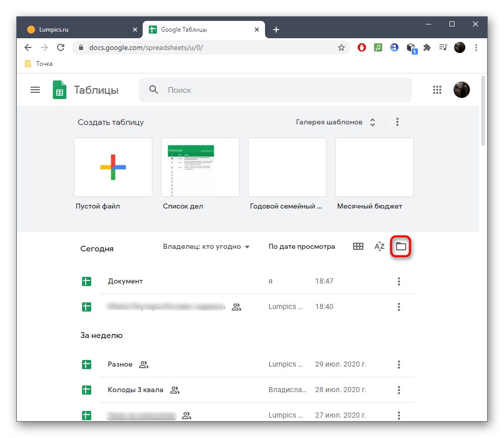Switch to grid view layout
This screenshot has height=438, width=504.
tap(358, 246)
